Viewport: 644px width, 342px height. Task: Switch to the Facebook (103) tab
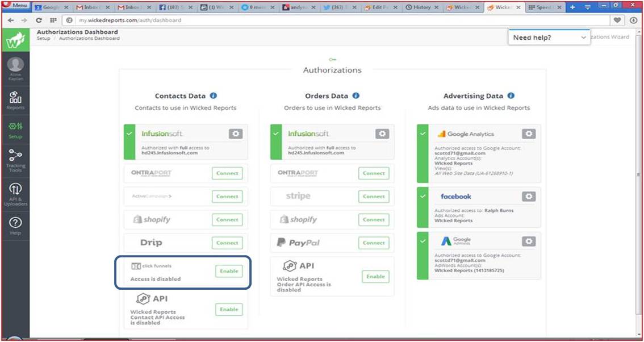click(x=175, y=7)
